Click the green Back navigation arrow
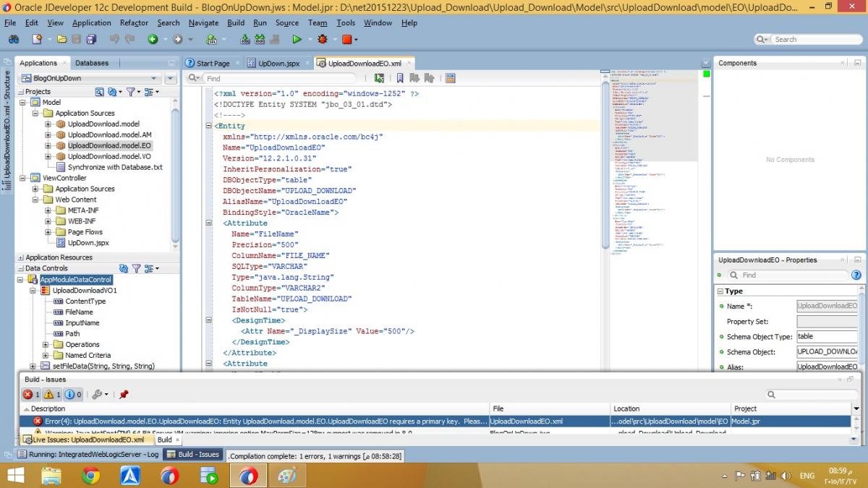 tap(153, 40)
